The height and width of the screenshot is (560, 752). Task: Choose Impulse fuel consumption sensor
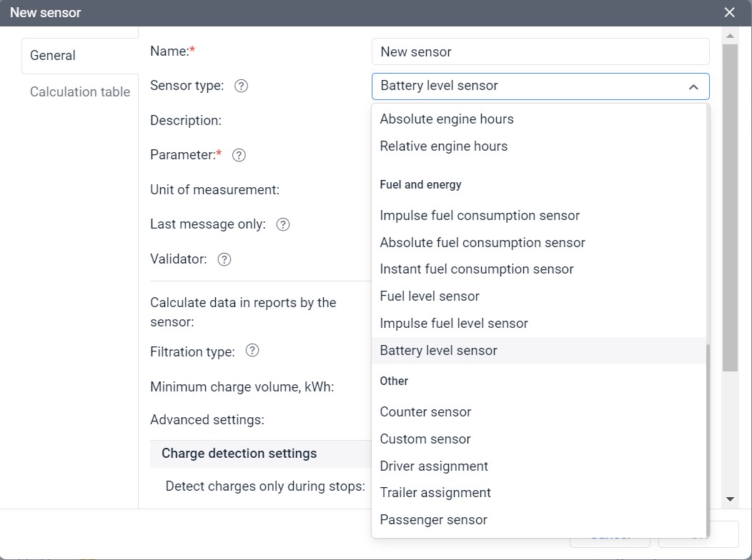coord(480,216)
